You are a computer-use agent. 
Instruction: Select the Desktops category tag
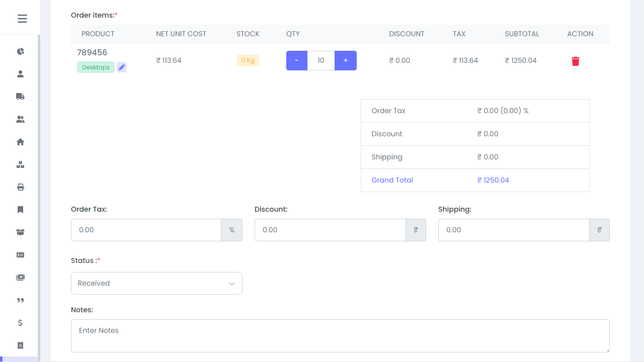(96, 67)
